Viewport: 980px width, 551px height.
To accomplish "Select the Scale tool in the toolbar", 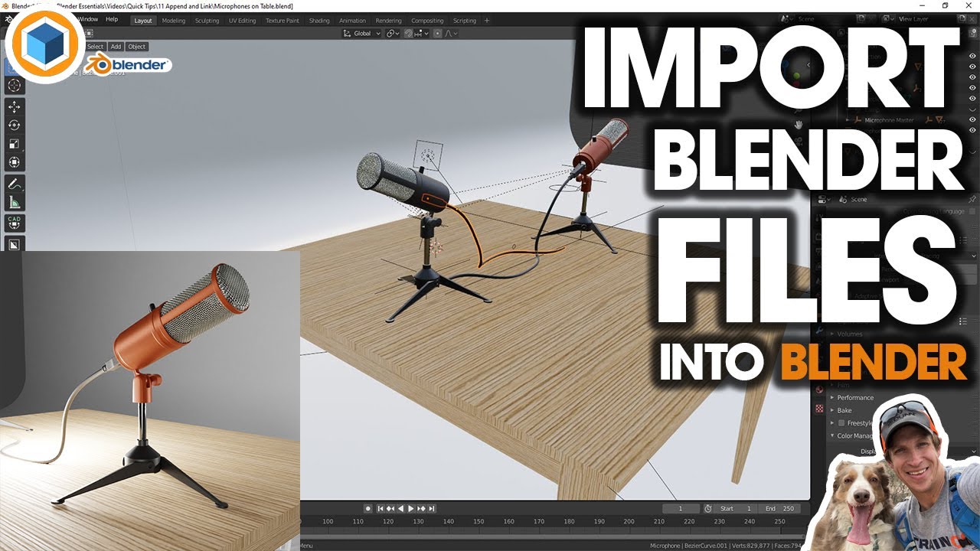I will pos(14,143).
